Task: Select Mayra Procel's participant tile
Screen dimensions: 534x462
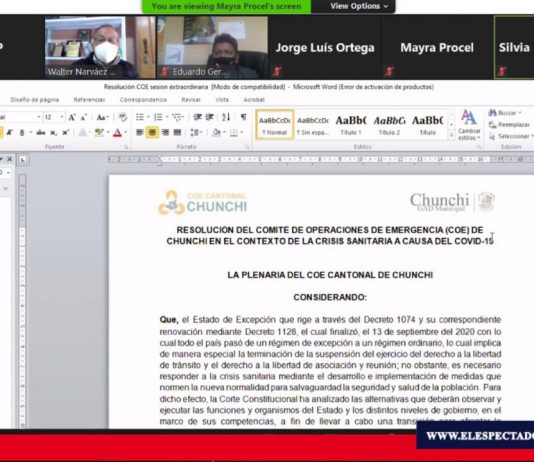Action: pos(437,47)
